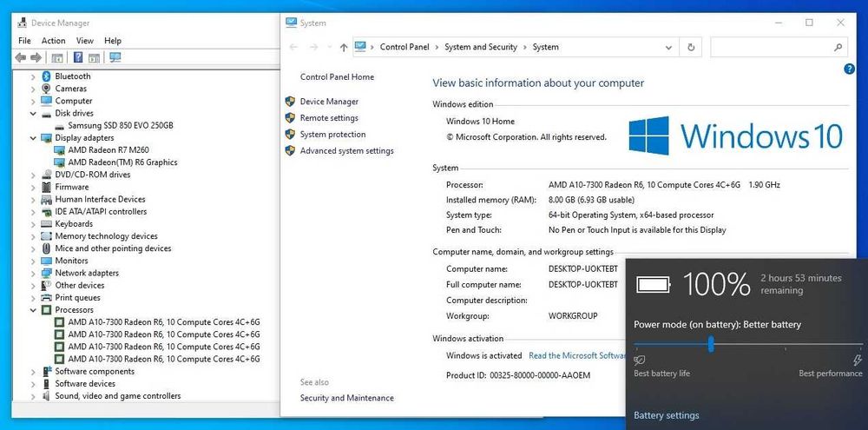The image size is (868, 430).
Task: Expand the Bluetooth tree node arrow
Action: [33, 76]
